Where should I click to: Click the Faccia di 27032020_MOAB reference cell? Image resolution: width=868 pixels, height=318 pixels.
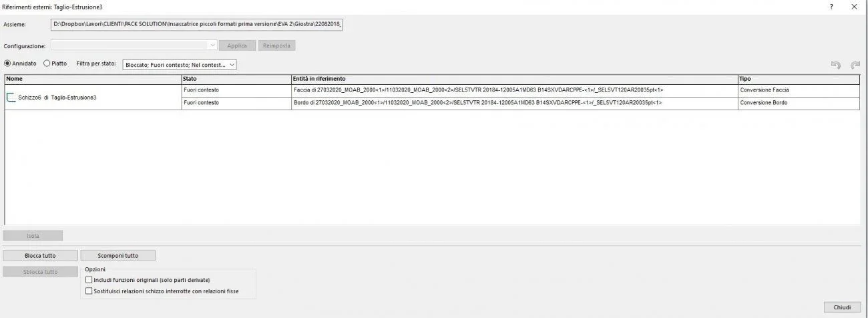[x=515, y=90]
